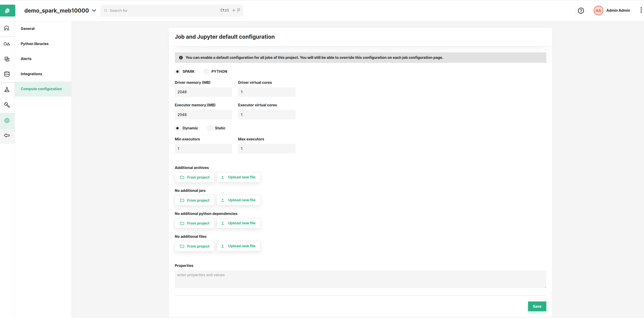Viewport: 644px width, 318px height.
Task: Click the gear settings icon in sidebar
Action: point(7,121)
